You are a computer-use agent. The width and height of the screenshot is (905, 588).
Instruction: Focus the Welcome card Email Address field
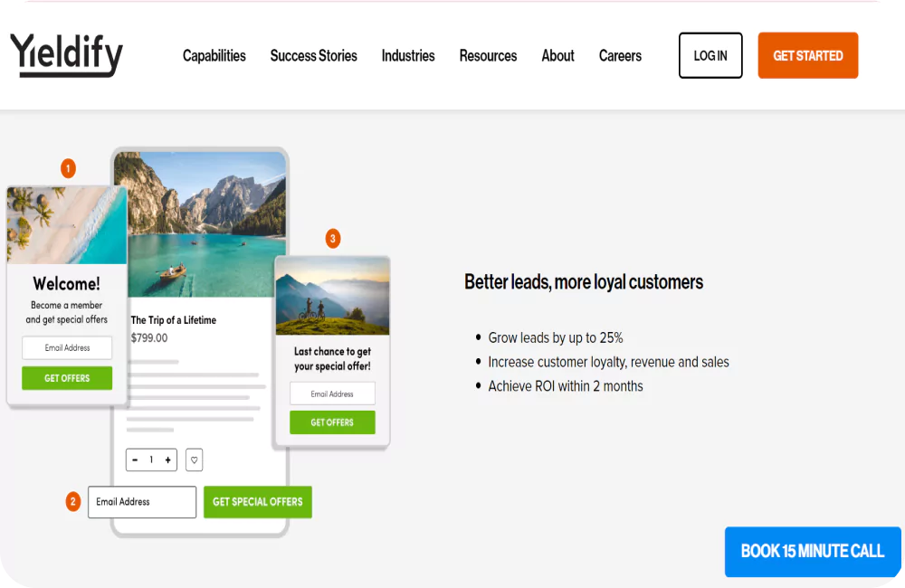point(67,348)
